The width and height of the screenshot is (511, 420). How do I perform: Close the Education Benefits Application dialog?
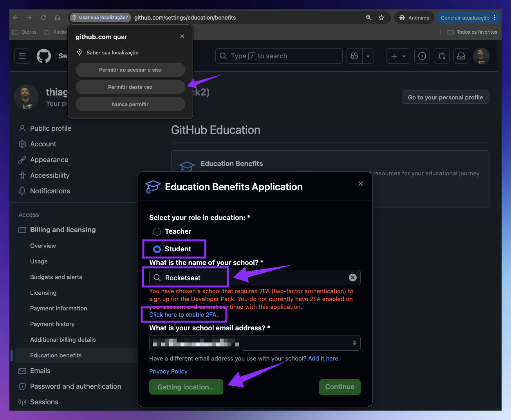coord(361,184)
